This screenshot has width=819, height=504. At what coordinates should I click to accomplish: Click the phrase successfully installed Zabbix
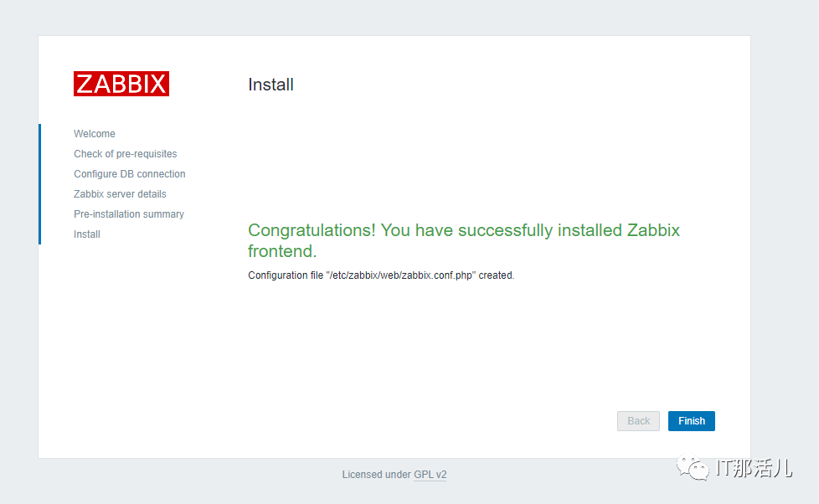569,230
